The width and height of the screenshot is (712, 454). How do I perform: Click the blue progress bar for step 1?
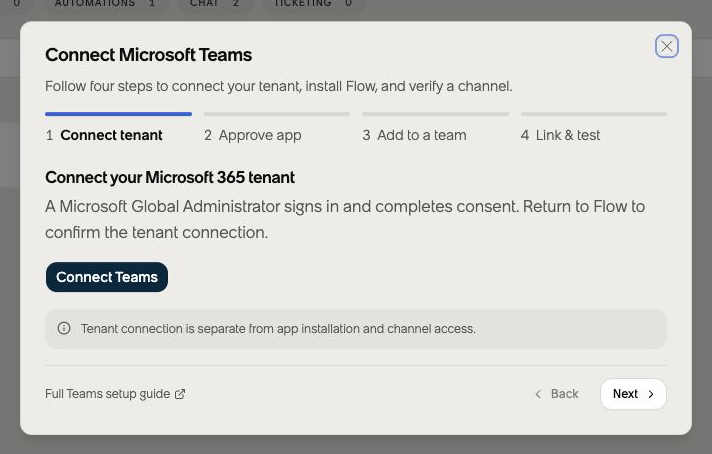click(x=119, y=114)
